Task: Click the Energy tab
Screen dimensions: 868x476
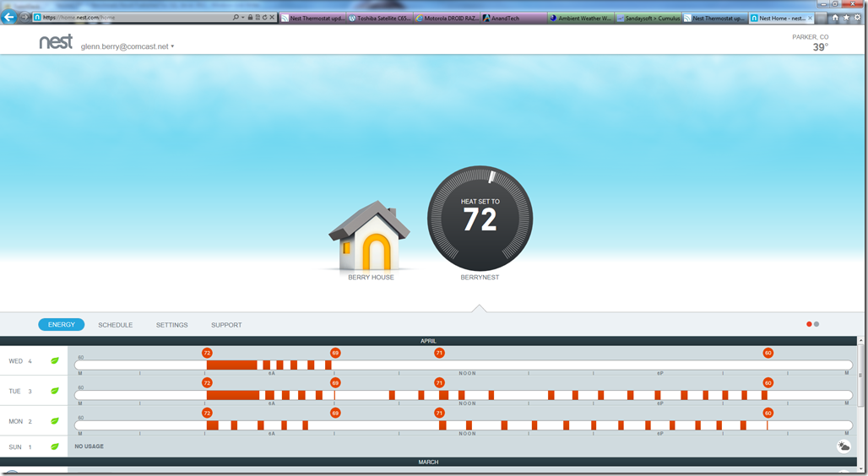Action: [62, 324]
